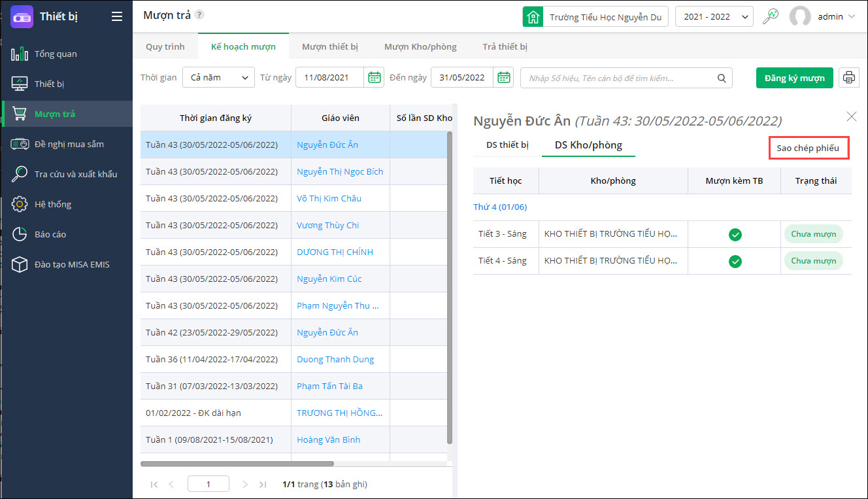Click the Thiết bị app logo icon
Image resolution: width=868 pixels, height=499 pixels.
tap(22, 16)
